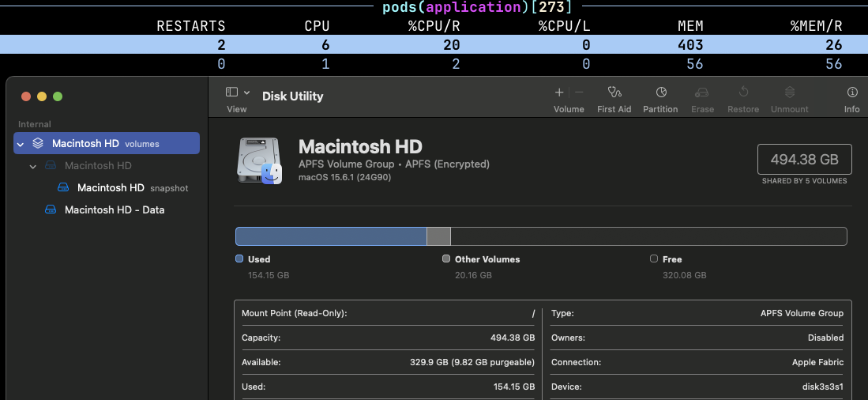The height and width of the screenshot is (400, 868).
Task: Click the Other Volumes legend swatch
Action: click(446, 258)
